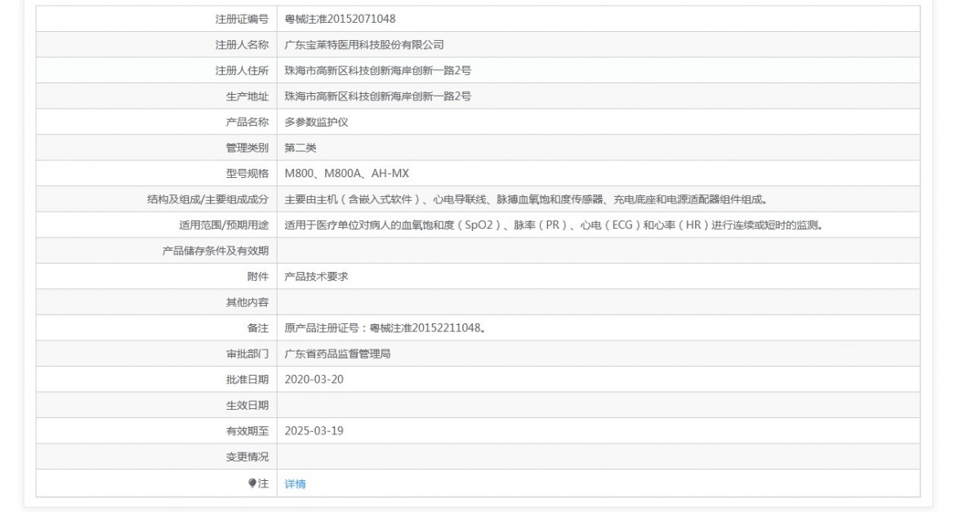Click expiry date 2025-03-19
This screenshot has height=512, width=980.
pyautogui.click(x=314, y=431)
